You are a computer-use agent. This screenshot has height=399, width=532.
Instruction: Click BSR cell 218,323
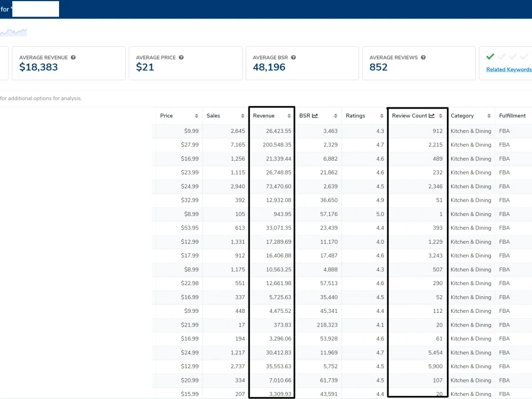[327, 325]
